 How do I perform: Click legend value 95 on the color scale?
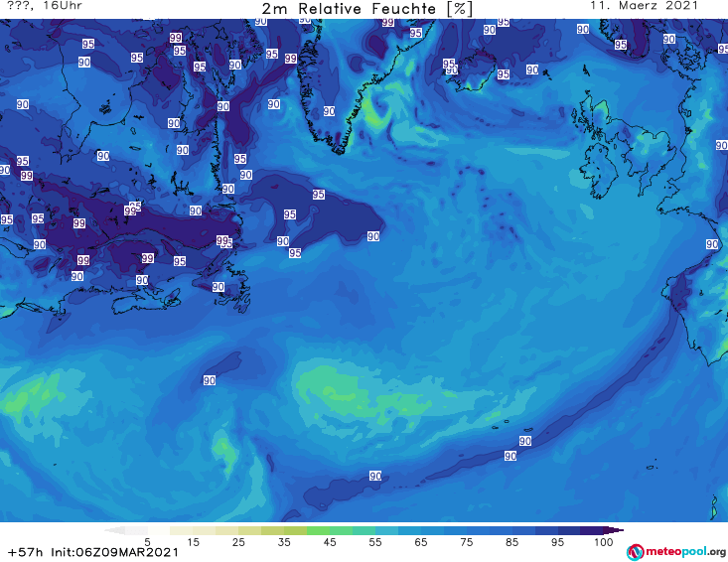[x=557, y=542]
